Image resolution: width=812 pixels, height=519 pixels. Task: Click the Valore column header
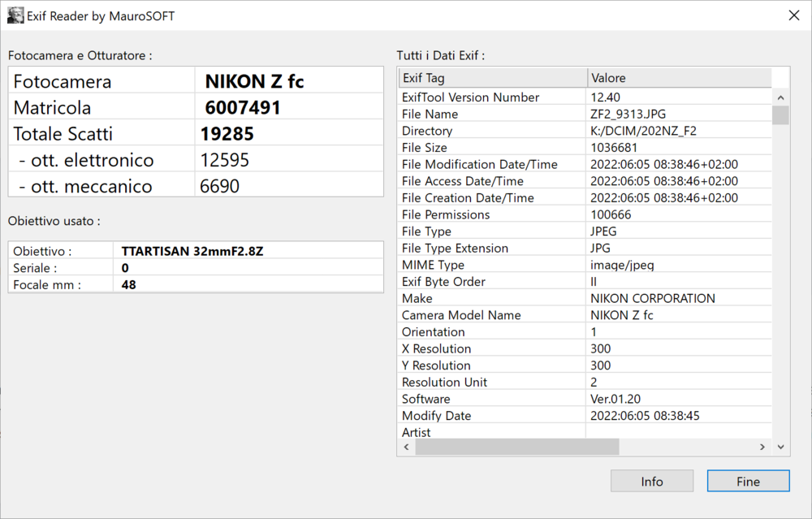point(680,78)
